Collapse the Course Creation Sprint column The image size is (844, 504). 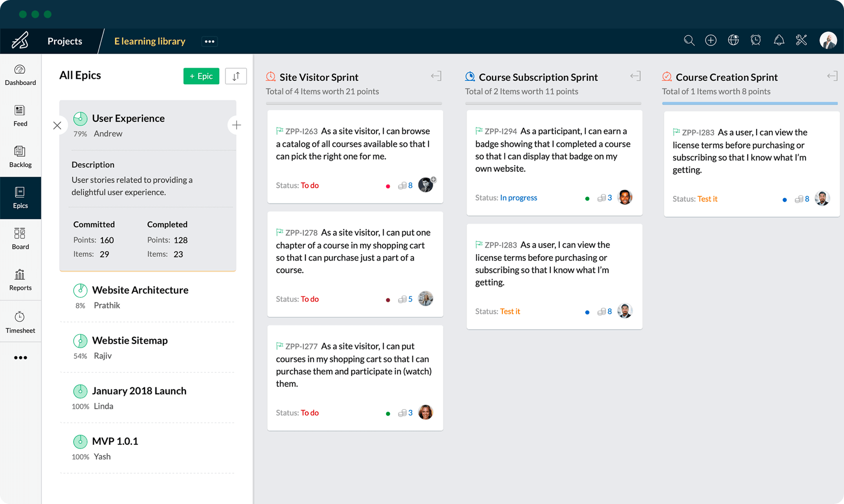point(832,76)
